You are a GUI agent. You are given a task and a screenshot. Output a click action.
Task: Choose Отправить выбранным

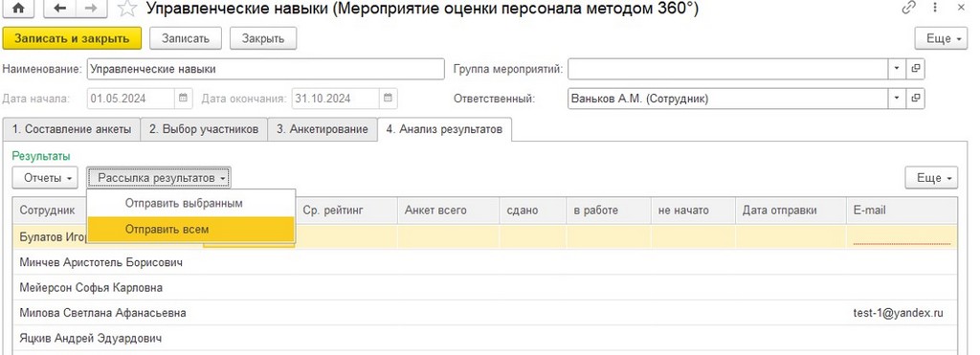[190, 203]
